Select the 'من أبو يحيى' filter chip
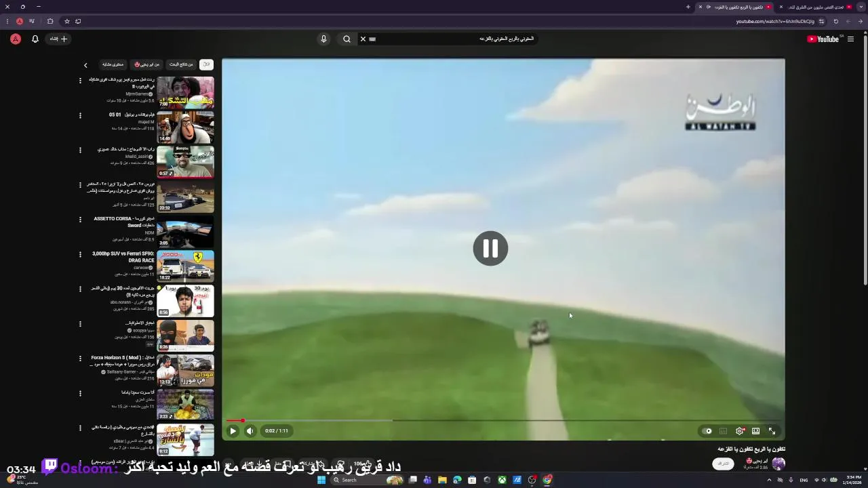Image resolution: width=868 pixels, height=488 pixels. click(x=146, y=64)
